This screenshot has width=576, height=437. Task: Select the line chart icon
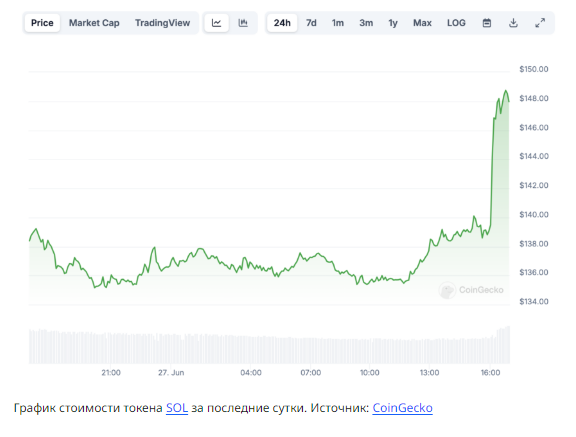coord(216,23)
